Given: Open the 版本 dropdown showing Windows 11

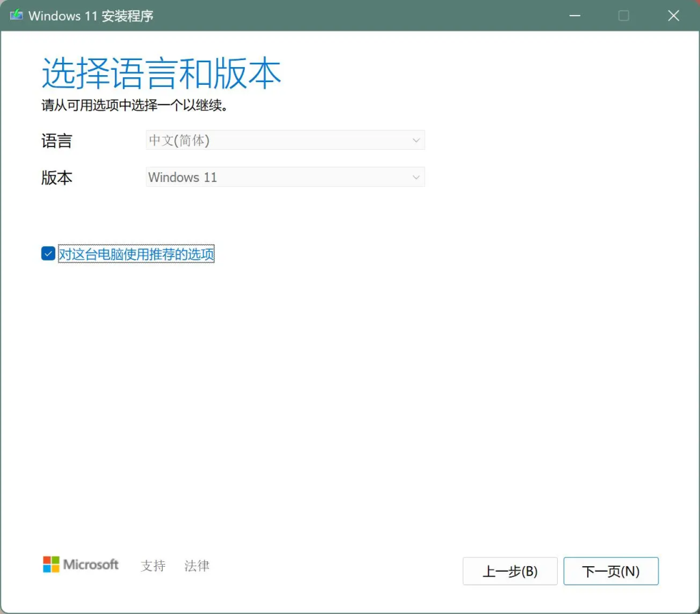Looking at the screenshot, I should (x=285, y=177).
